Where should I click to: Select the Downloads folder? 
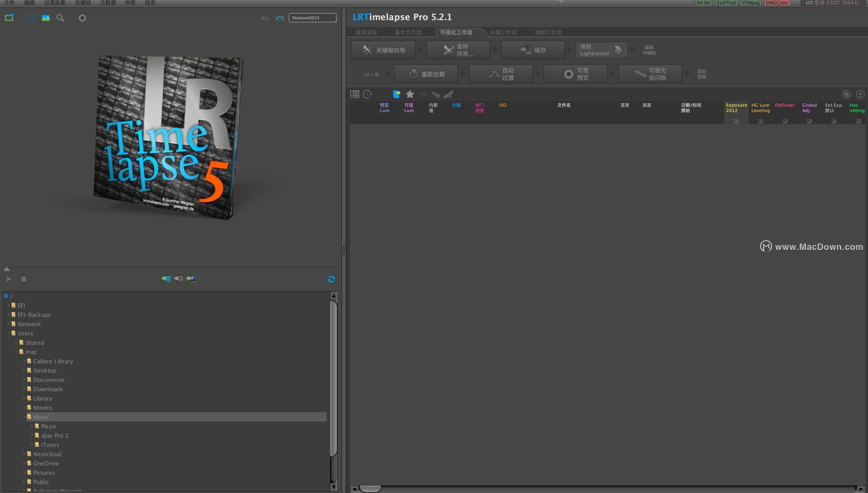[x=48, y=389]
